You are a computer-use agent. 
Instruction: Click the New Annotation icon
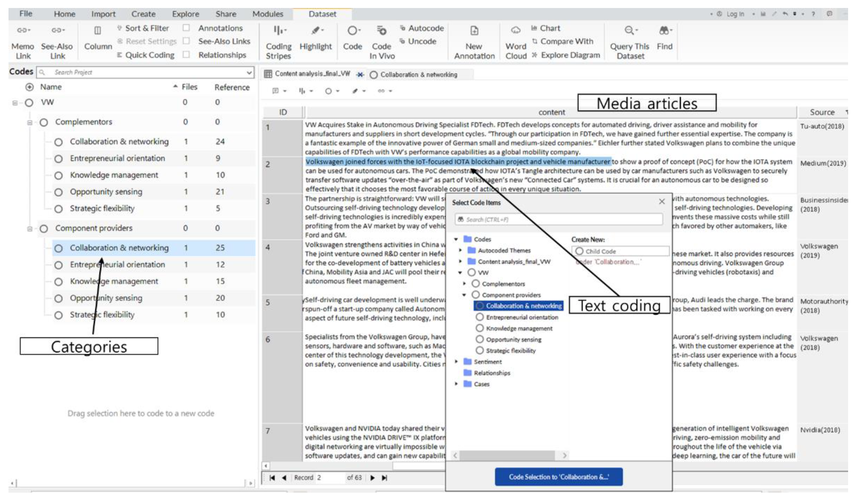pos(474,31)
